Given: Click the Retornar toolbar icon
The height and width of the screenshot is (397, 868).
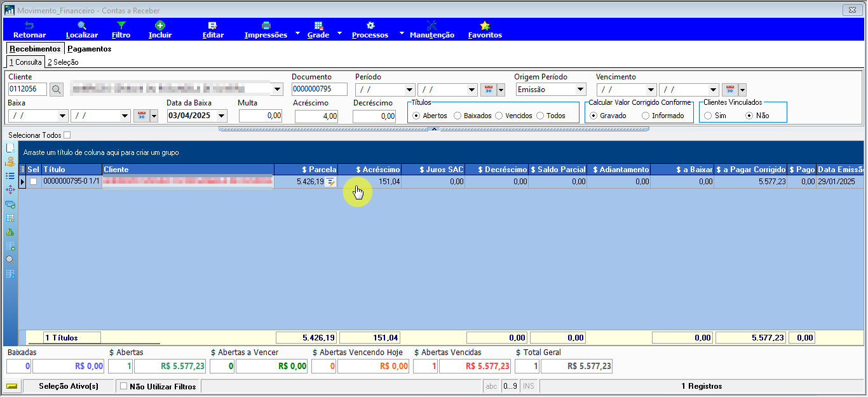Looking at the screenshot, I should tap(29, 25).
